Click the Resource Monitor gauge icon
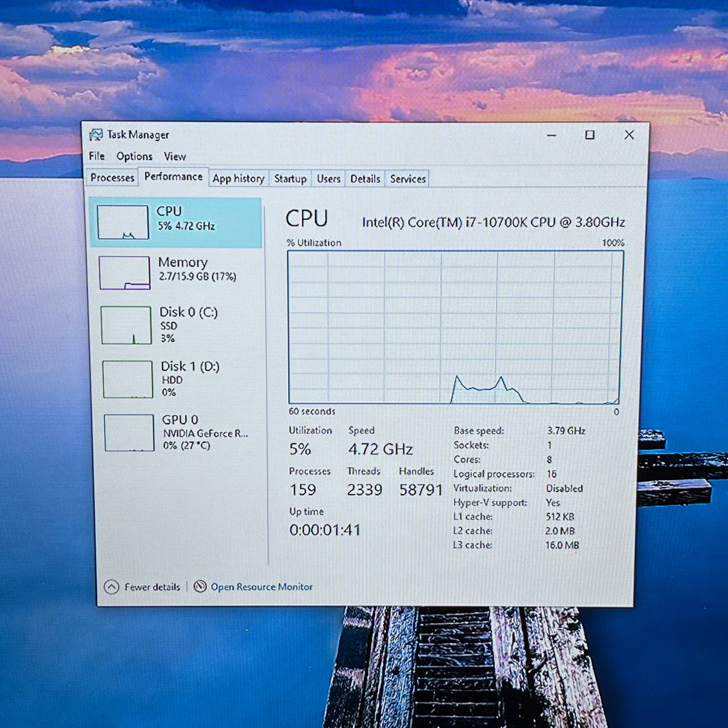 coord(200,587)
